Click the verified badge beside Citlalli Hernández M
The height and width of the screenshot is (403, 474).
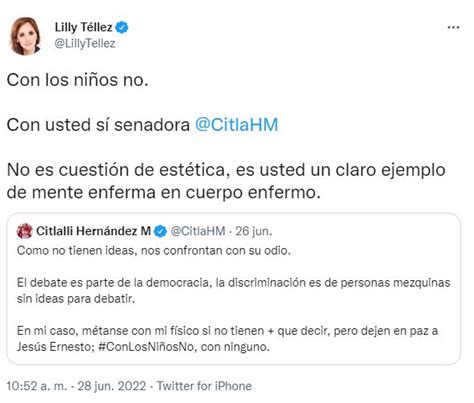(160, 231)
